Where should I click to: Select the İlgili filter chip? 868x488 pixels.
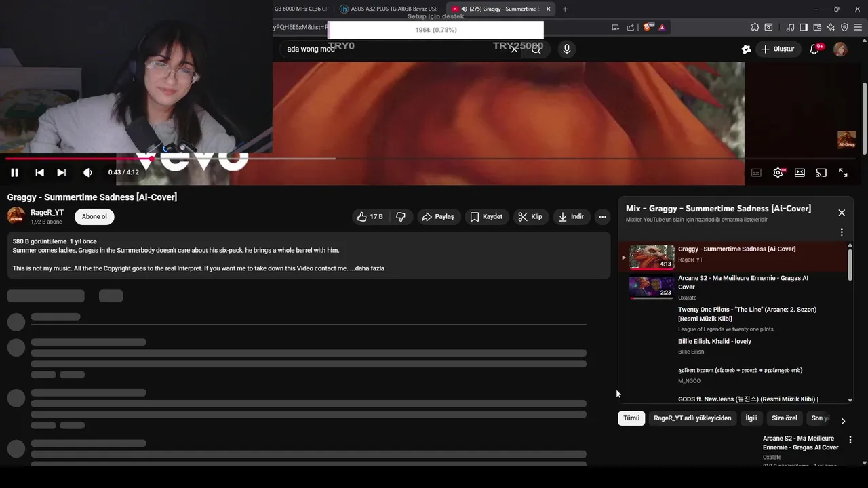pos(751,418)
